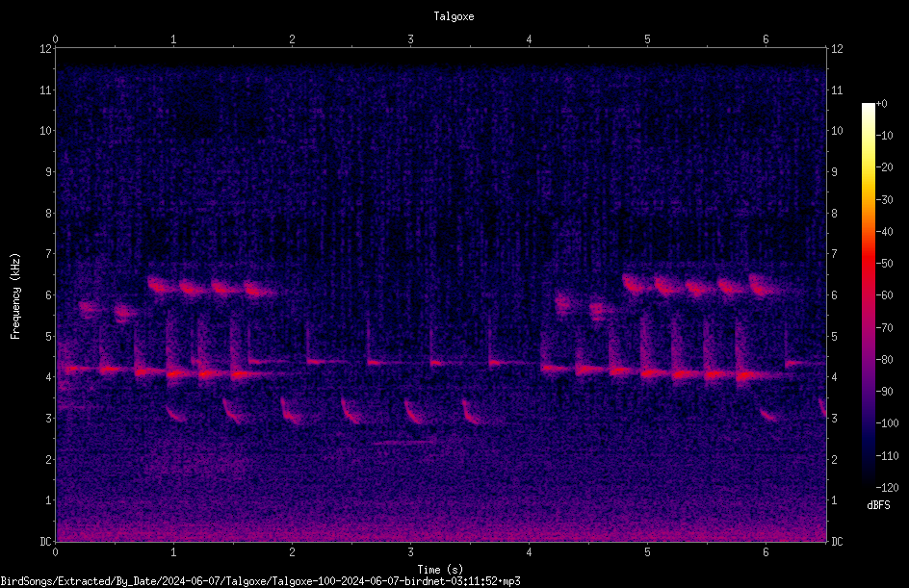The image size is (909, 588).
Task: Click the dBFS label under color scale
Action: tap(878, 505)
